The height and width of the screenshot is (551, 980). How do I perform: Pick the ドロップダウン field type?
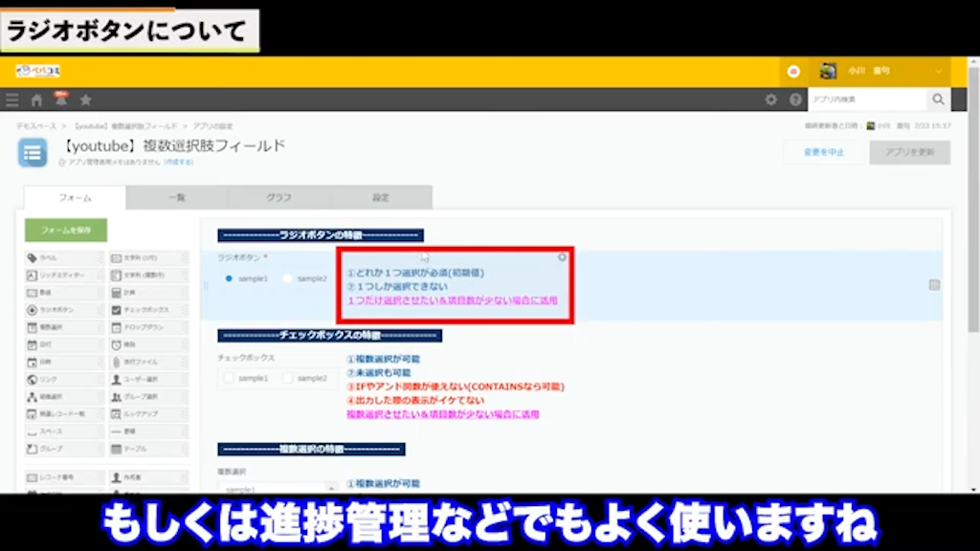coord(142,326)
